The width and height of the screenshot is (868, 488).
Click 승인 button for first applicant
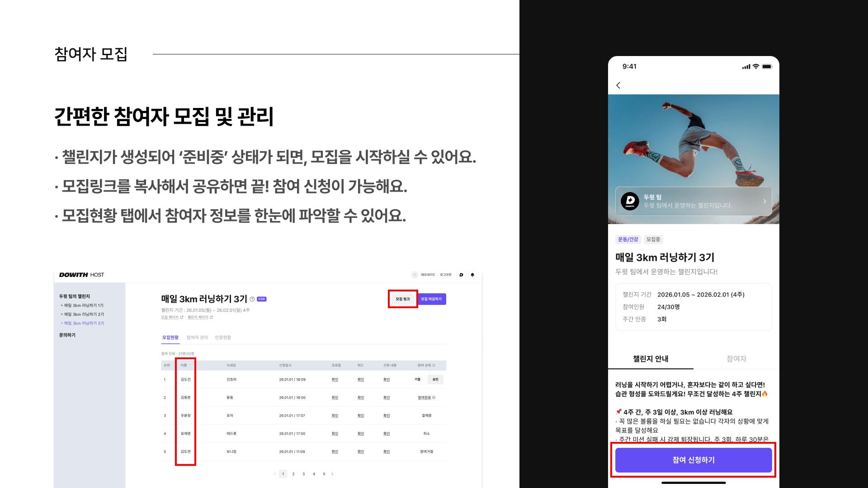click(x=435, y=380)
